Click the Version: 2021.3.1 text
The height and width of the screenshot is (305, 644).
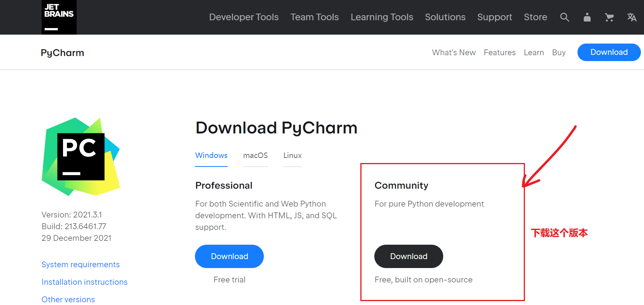72,215
